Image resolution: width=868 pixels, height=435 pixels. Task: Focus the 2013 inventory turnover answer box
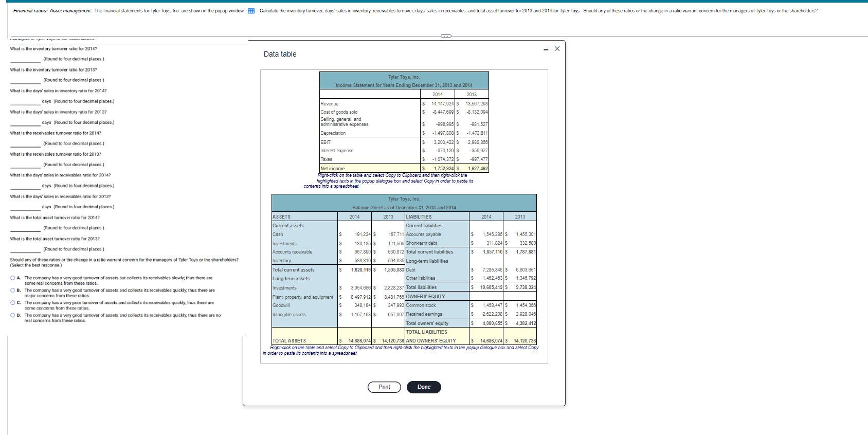(26, 80)
